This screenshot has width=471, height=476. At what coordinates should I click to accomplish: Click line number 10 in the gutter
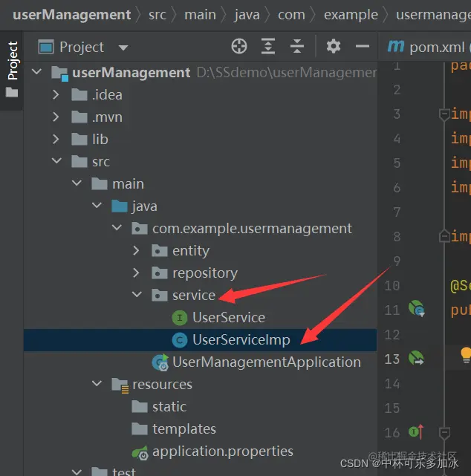tap(392, 286)
